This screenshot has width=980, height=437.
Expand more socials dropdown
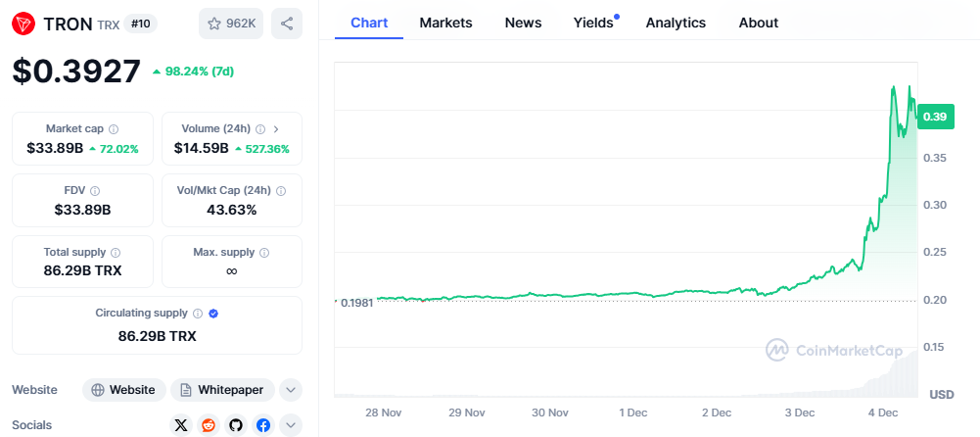[x=290, y=425]
